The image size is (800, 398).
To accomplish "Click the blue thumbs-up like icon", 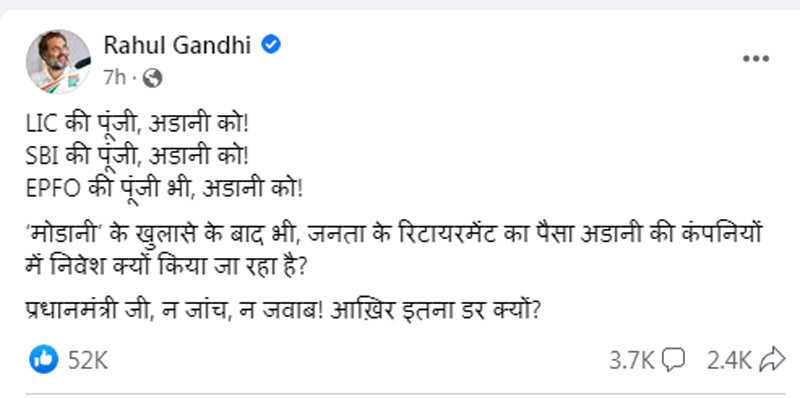I will (43, 359).
